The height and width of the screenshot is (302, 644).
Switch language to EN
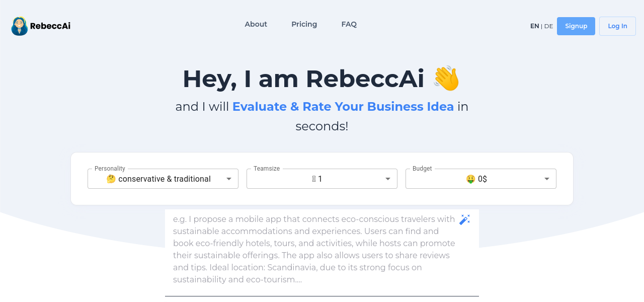[x=534, y=26]
